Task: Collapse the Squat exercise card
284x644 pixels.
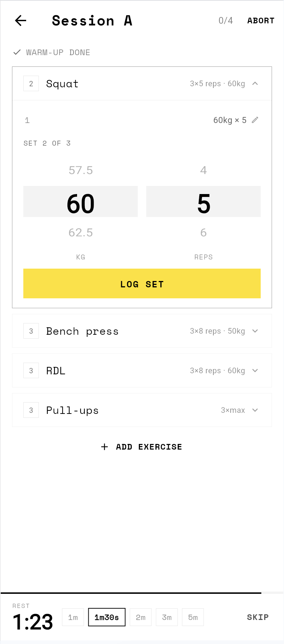Action: pos(255,83)
